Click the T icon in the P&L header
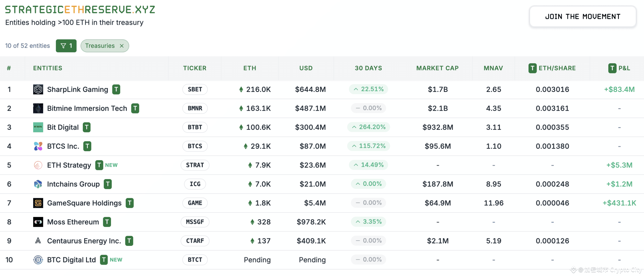Image resolution: width=644 pixels, height=276 pixels. point(612,68)
